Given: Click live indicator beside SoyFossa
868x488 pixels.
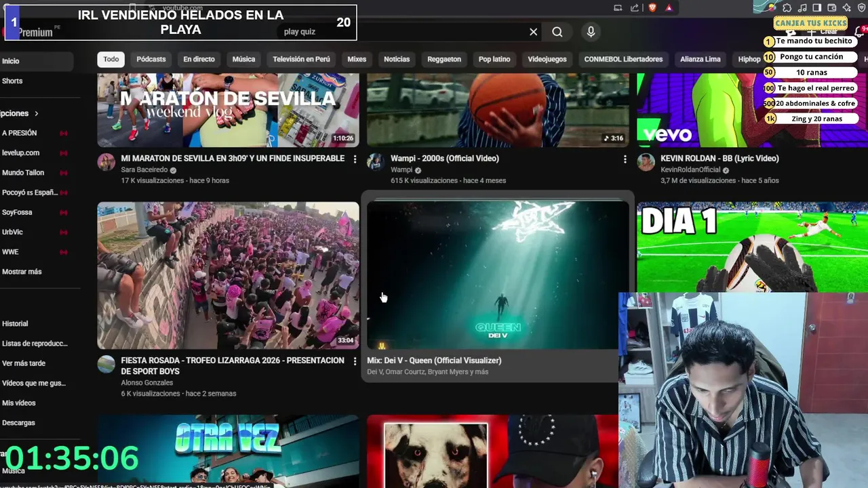Looking at the screenshot, I should click(x=64, y=213).
